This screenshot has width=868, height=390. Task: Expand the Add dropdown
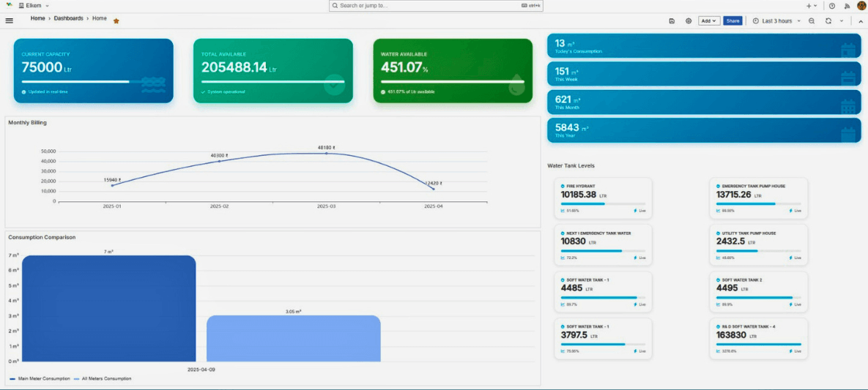708,21
